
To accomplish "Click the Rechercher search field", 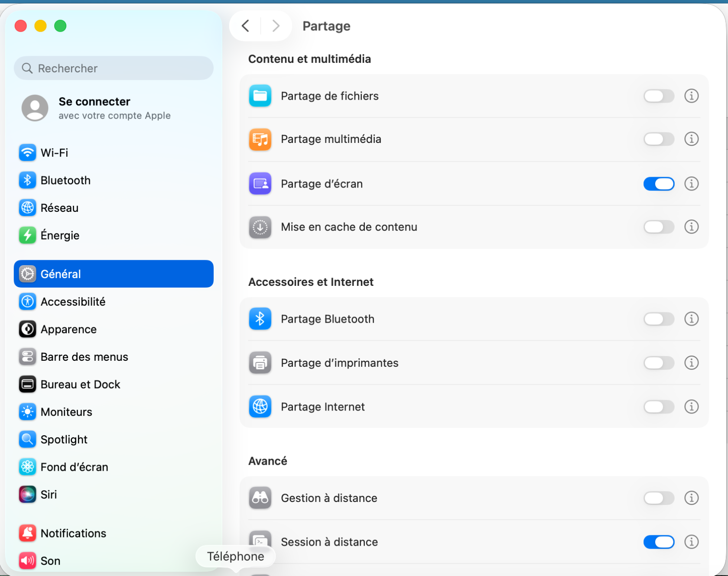I will point(114,68).
